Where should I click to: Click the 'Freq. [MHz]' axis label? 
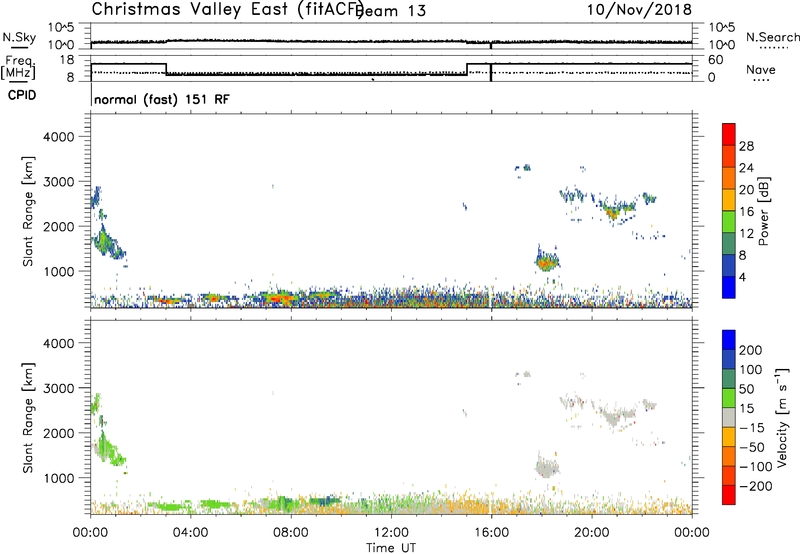point(18,68)
